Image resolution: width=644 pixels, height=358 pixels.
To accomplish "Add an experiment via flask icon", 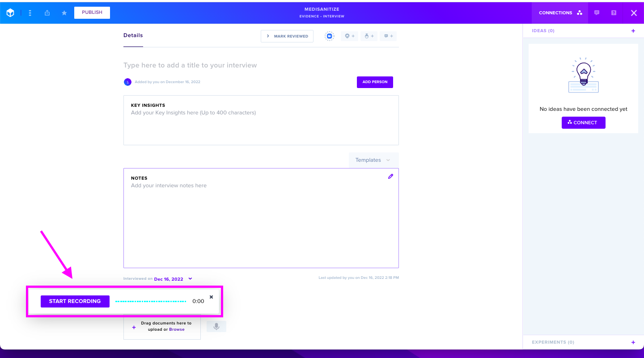I will [x=369, y=36].
